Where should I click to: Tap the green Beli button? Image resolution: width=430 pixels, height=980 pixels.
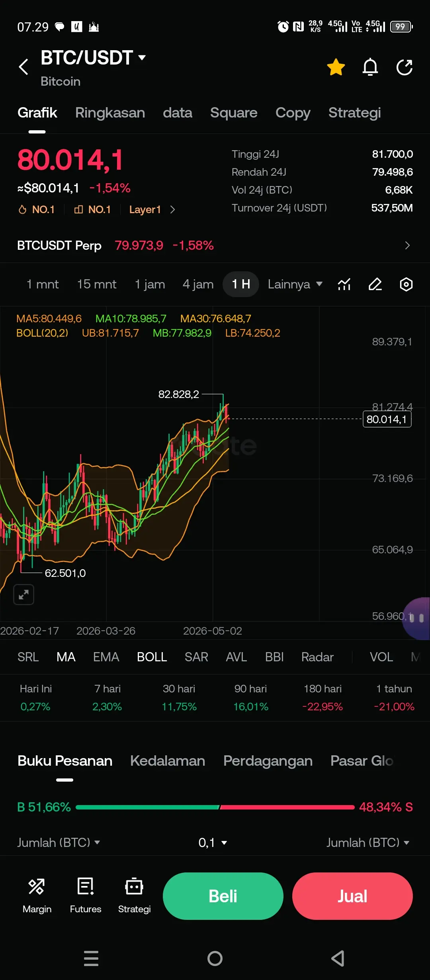coord(223,896)
